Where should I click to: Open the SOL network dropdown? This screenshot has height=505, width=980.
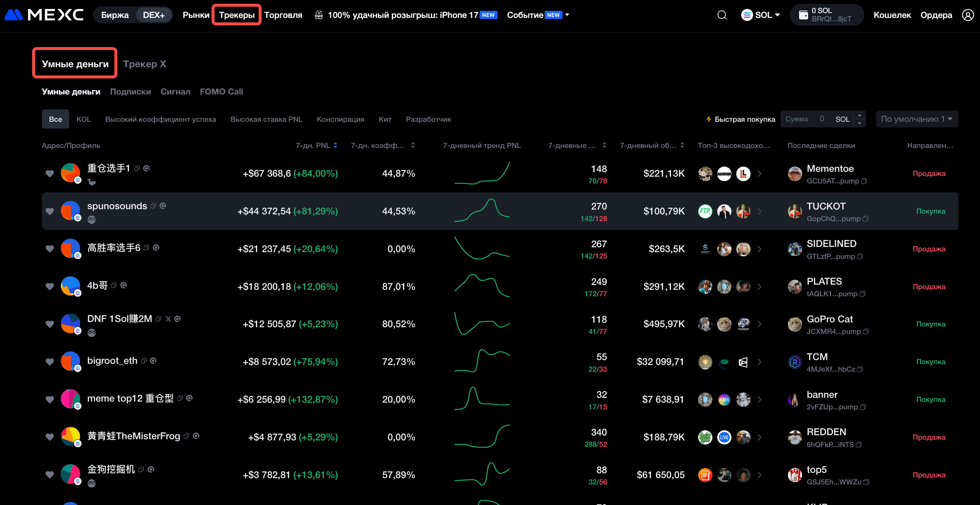pos(761,15)
